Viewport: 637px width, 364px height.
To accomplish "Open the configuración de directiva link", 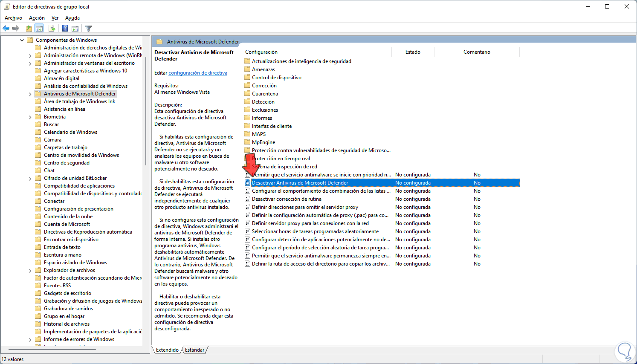I will click(198, 73).
